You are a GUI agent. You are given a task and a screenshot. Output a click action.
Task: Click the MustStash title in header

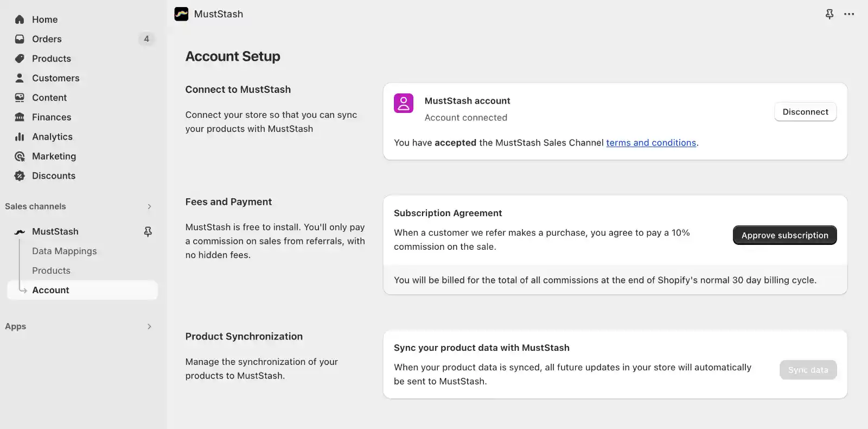pyautogui.click(x=219, y=14)
